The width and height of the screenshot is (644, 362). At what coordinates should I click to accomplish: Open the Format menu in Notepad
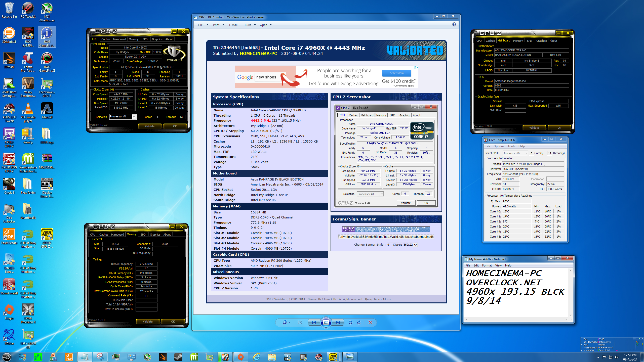[487, 265]
